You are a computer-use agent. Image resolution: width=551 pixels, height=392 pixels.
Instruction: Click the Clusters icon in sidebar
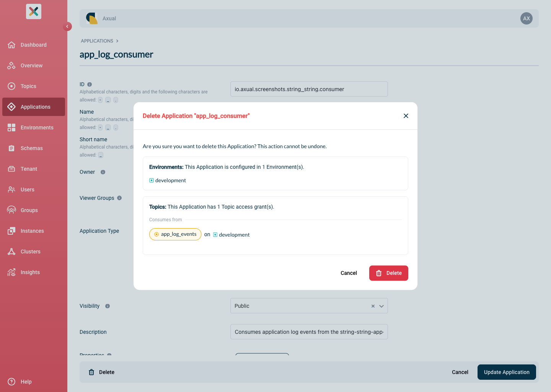11,252
